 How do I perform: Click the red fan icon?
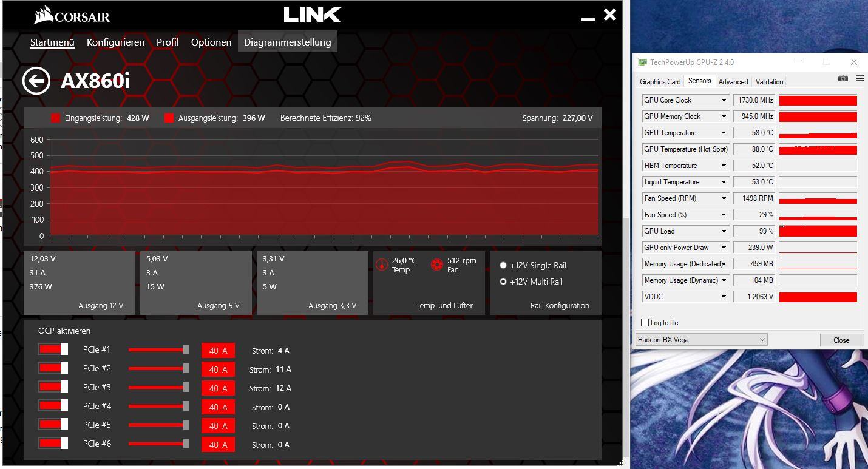437,265
